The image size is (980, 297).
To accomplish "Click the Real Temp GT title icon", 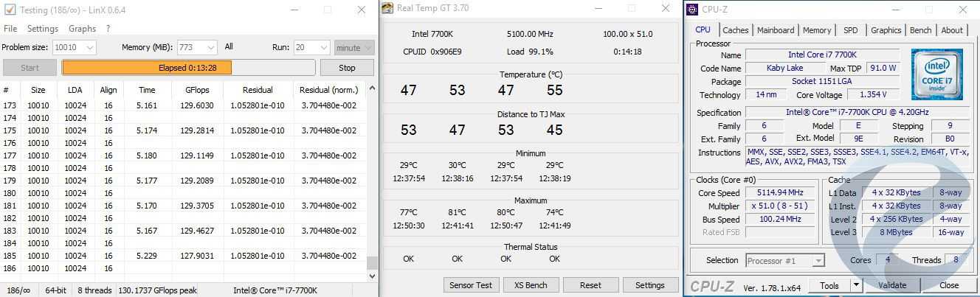I will 387,9.
